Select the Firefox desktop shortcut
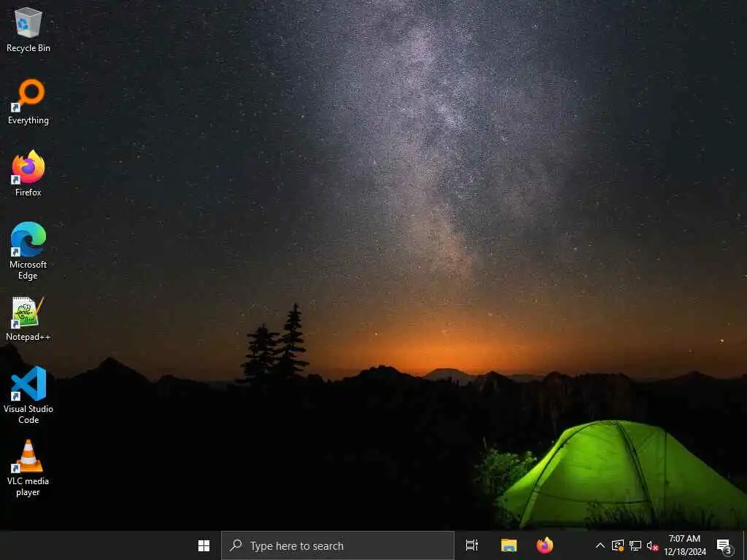 (x=28, y=174)
